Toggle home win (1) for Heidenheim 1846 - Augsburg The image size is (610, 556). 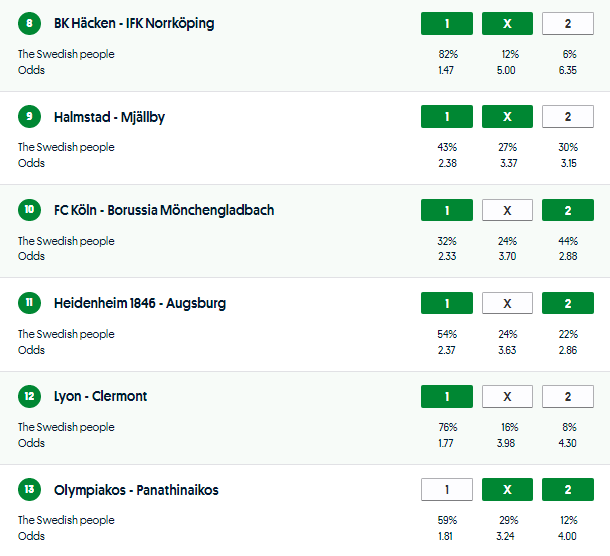[447, 303]
